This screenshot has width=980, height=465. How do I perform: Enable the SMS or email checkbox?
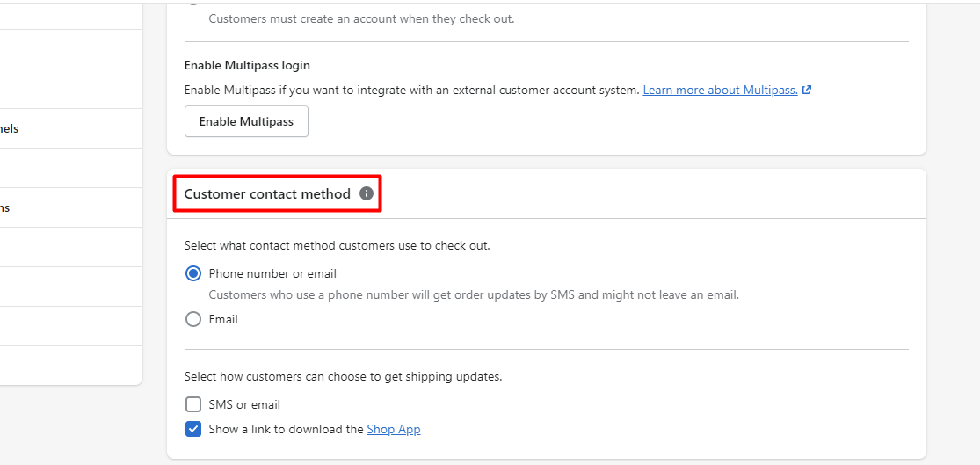pos(193,404)
